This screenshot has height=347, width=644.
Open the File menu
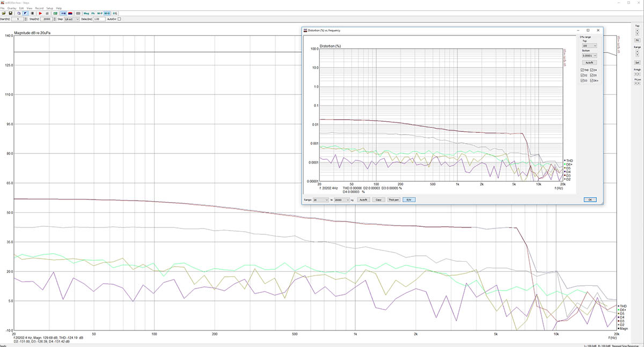2,8
